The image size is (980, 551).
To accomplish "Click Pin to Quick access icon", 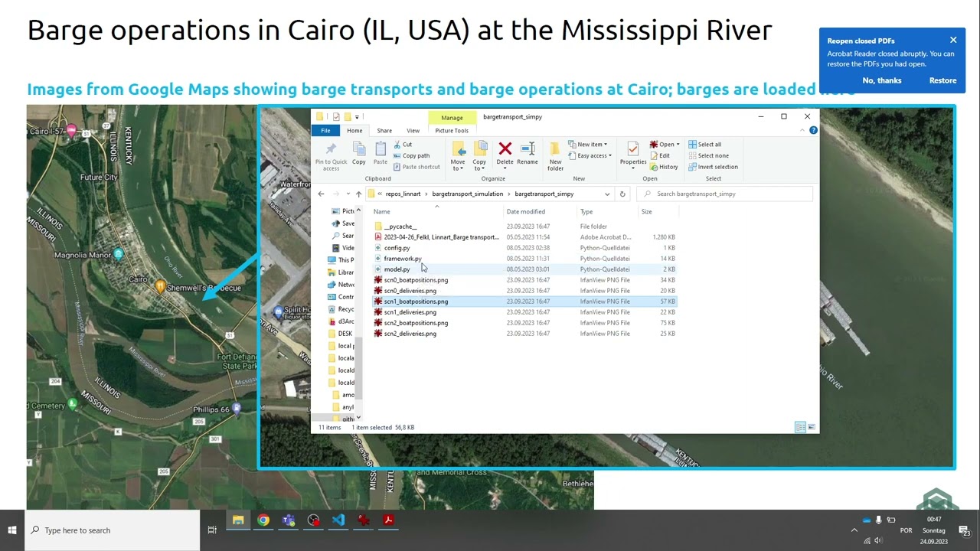I will coord(331,148).
